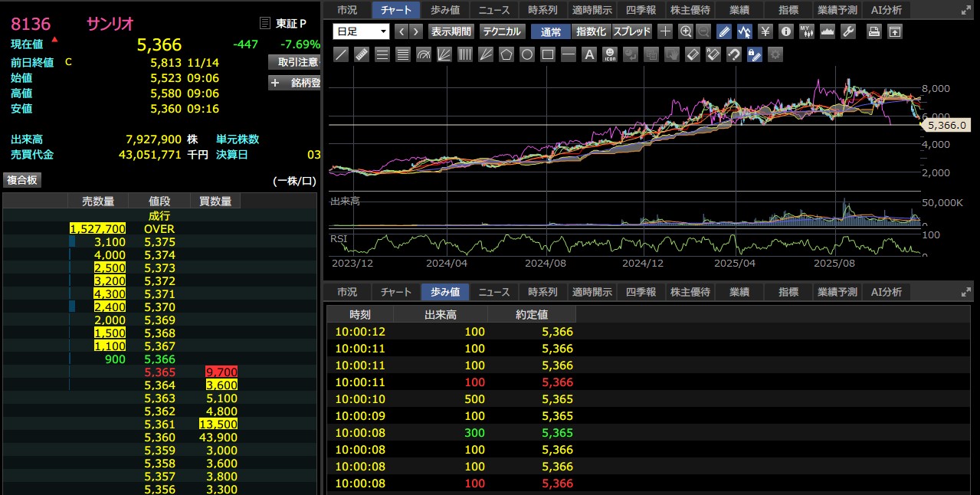980x495 pixels.
Task: Select the rectangle drawing tool
Action: [x=548, y=54]
